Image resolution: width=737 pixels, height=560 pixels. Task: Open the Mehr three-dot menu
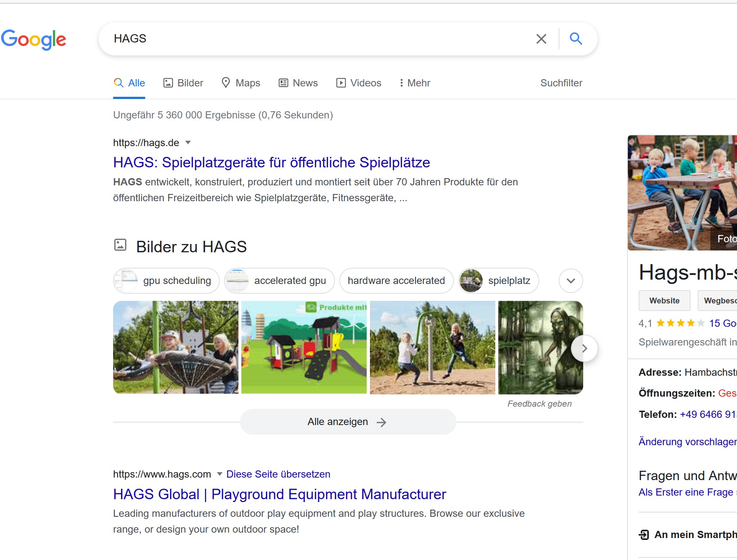[414, 83]
